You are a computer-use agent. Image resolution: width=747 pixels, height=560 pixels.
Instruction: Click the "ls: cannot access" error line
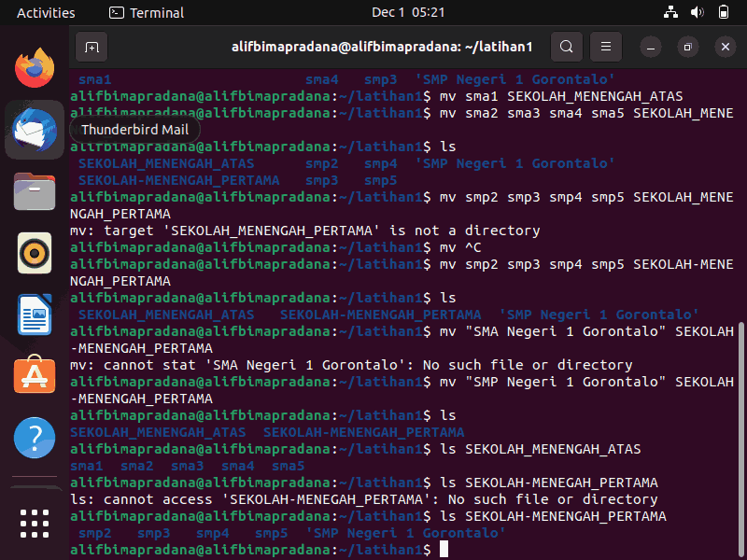[364, 499]
